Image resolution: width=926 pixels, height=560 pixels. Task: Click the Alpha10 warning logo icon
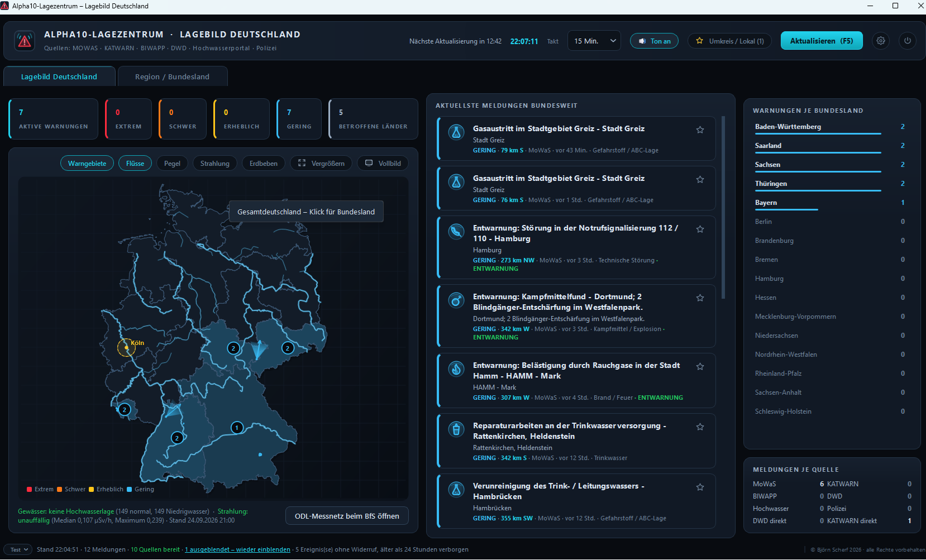click(x=25, y=41)
